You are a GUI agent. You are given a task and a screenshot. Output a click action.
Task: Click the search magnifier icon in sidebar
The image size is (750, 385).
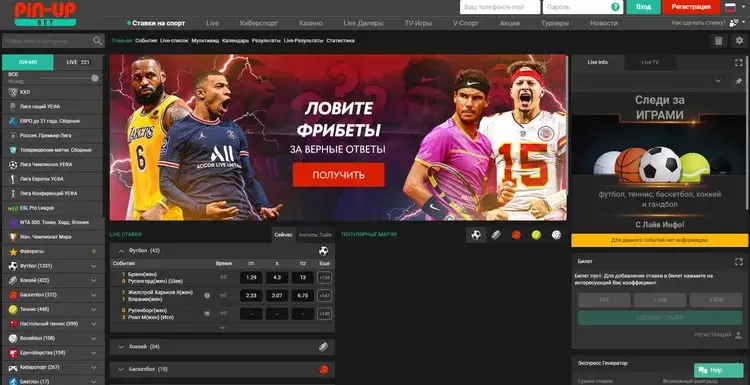point(98,41)
